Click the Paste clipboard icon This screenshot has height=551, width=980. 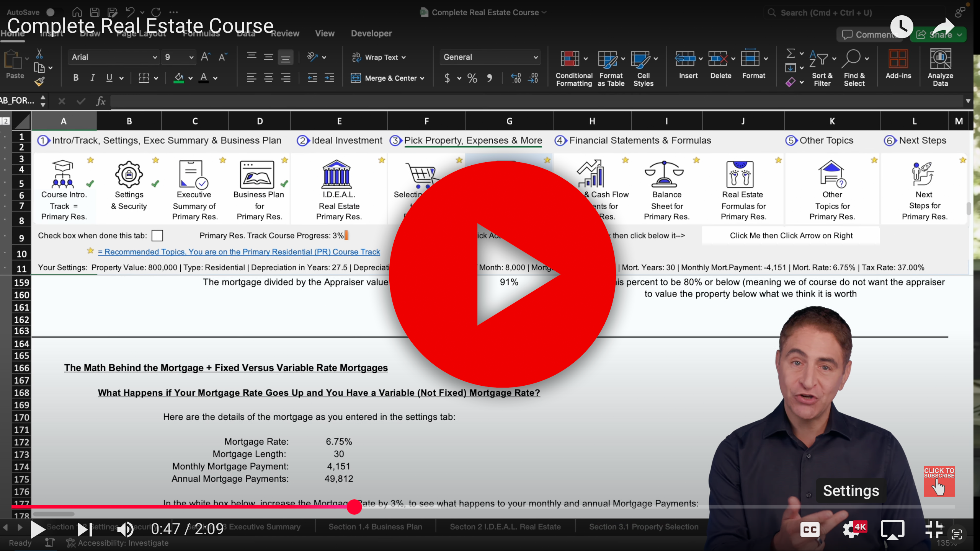14,60
